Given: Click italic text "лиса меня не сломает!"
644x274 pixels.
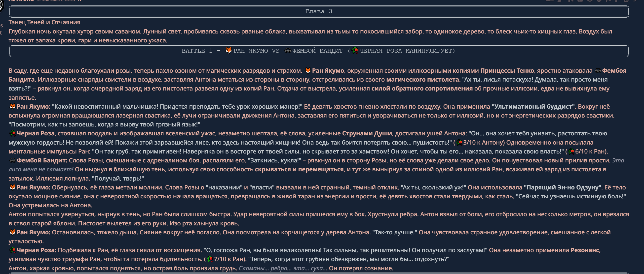Looking at the screenshot, I should (x=41, y=169).
